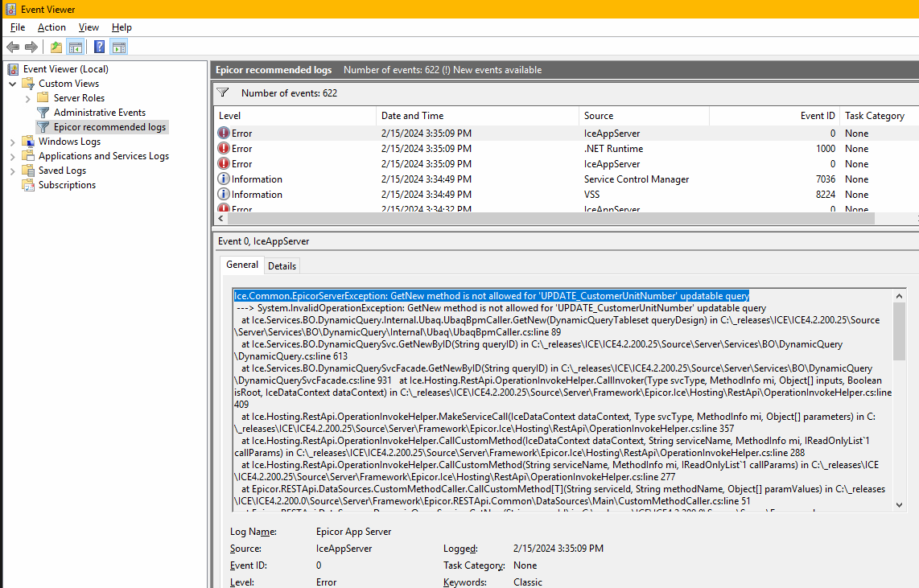Select Applications and Services Logs in tree

tap(104, 156)
